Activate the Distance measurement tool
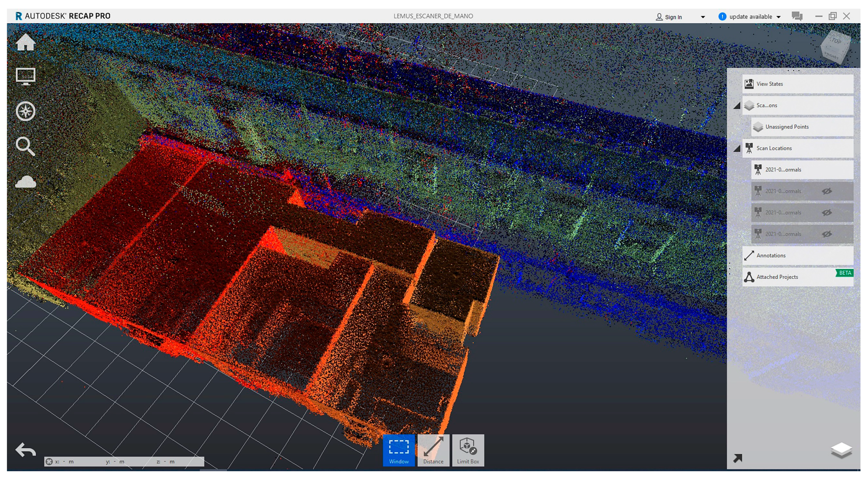Screen dimensions: 868x477 tap(433, 450)
